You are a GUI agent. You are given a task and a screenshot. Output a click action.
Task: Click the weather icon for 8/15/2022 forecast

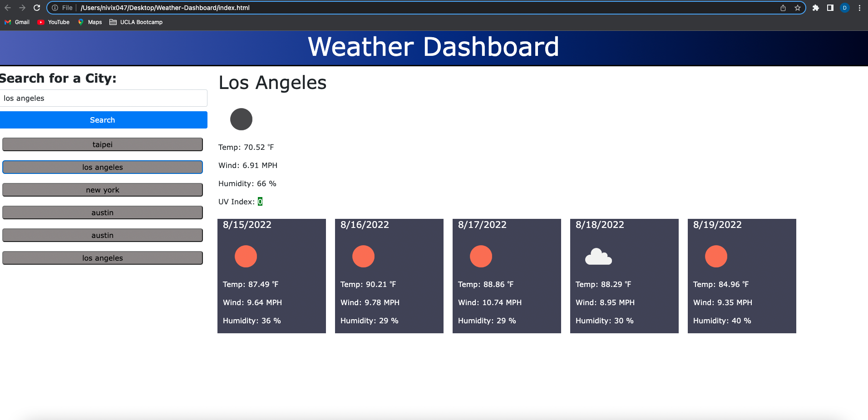246,256
